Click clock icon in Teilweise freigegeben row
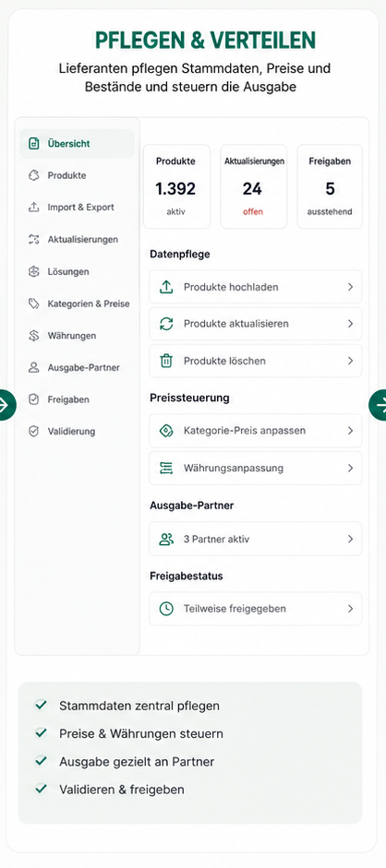 (166, 609)
